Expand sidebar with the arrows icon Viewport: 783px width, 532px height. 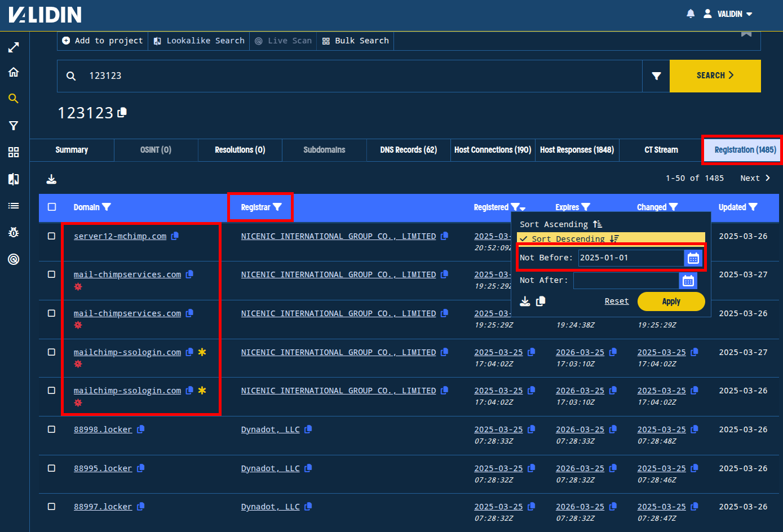[14, 47]
